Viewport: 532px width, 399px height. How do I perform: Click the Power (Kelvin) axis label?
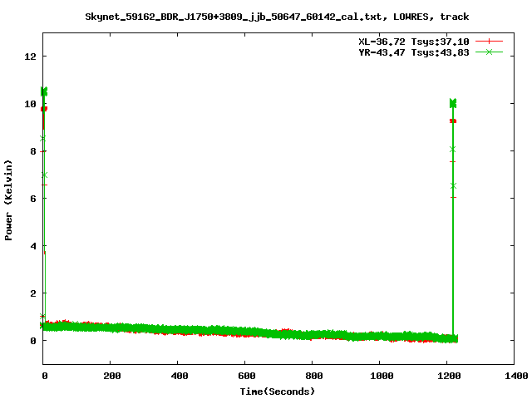[x=8, y=200]
